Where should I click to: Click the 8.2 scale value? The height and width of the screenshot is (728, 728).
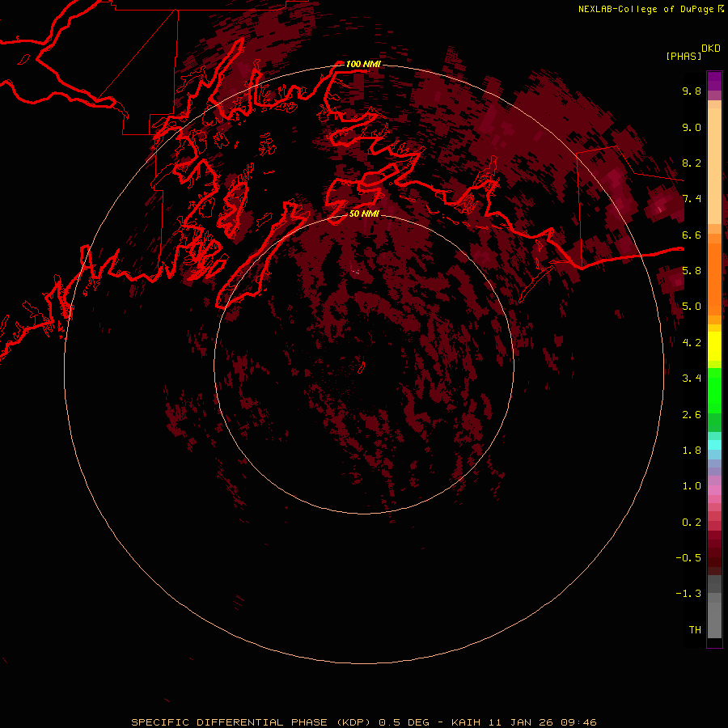pos(692,163)
